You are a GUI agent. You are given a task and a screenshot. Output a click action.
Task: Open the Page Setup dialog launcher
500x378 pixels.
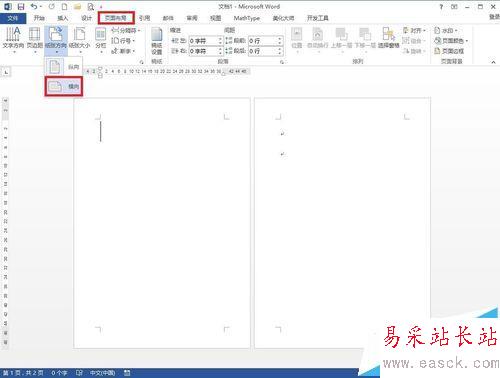pyautogui.click(x=142, y=62)
